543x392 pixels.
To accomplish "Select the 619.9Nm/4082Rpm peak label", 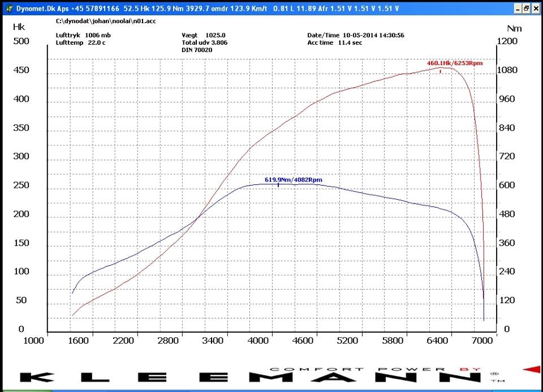I will (x=293, y=180).
